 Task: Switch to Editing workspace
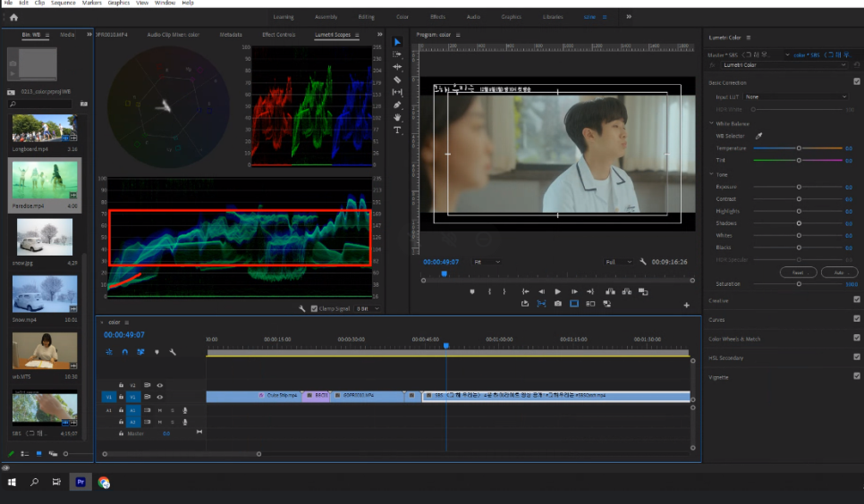pyautogui.click(x=367, y=17)
